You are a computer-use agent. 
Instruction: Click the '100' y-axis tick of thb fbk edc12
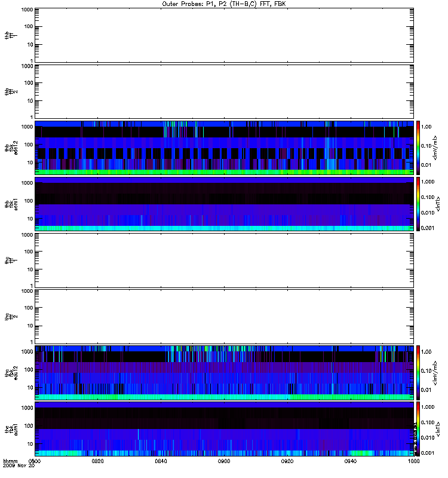tap(29, 145)
